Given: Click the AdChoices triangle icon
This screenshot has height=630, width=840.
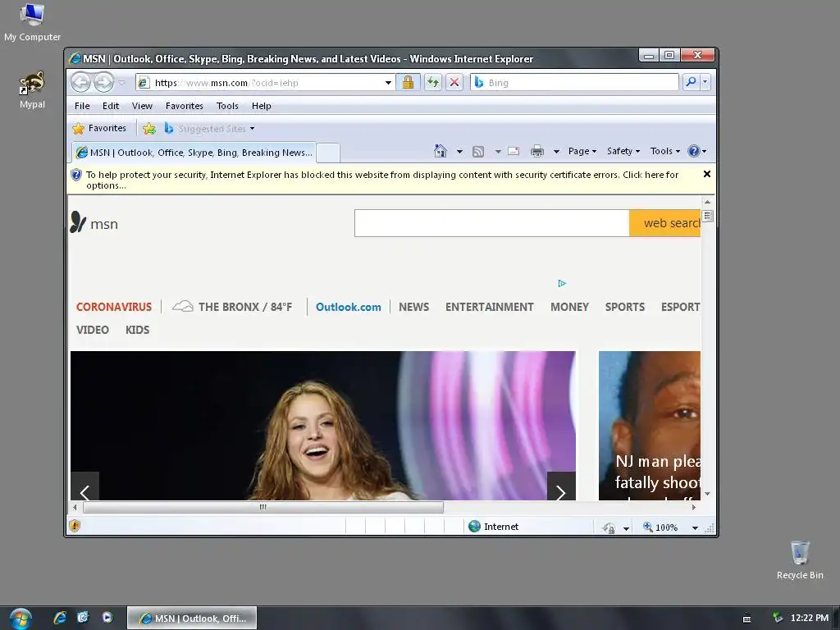Looking at the screenshot, I should (x=561, y=283).
